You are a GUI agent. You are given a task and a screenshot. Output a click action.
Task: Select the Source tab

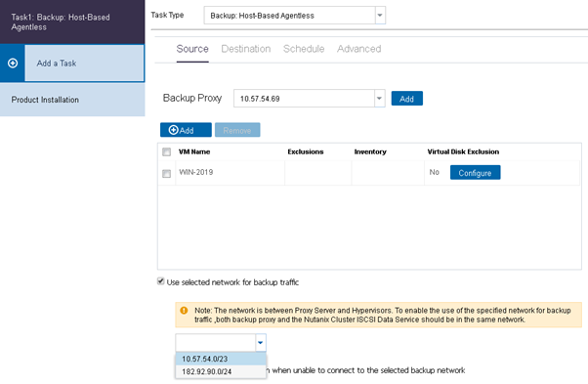192,49
